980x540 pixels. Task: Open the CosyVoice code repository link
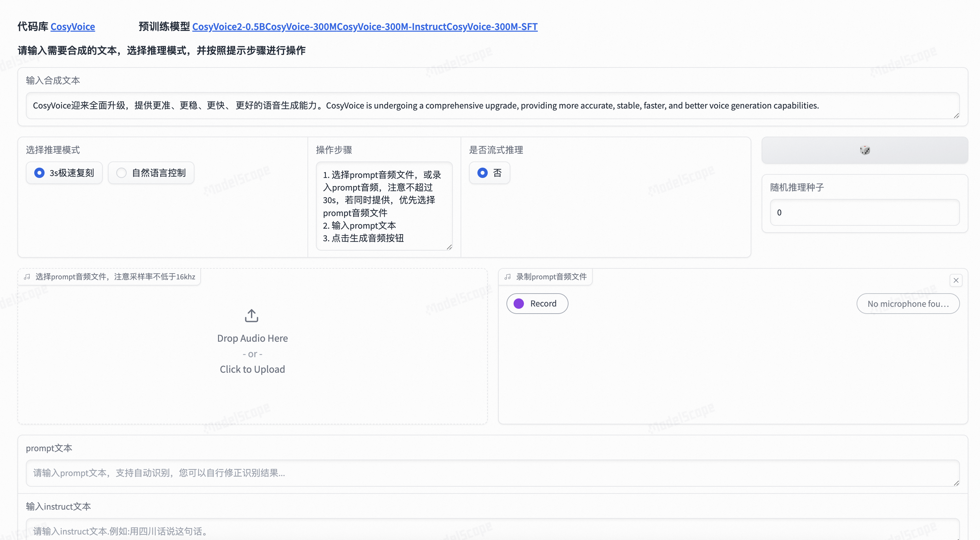pyautogui.click(x=73, y=26)
